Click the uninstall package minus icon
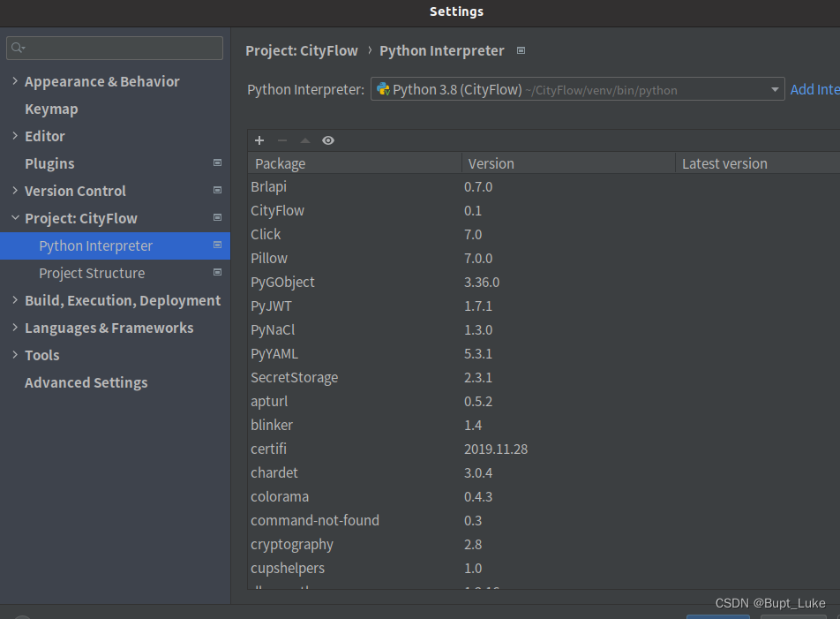Image resolution: width=840 pixels, height=619 pixels. click(x=282, y=140)
